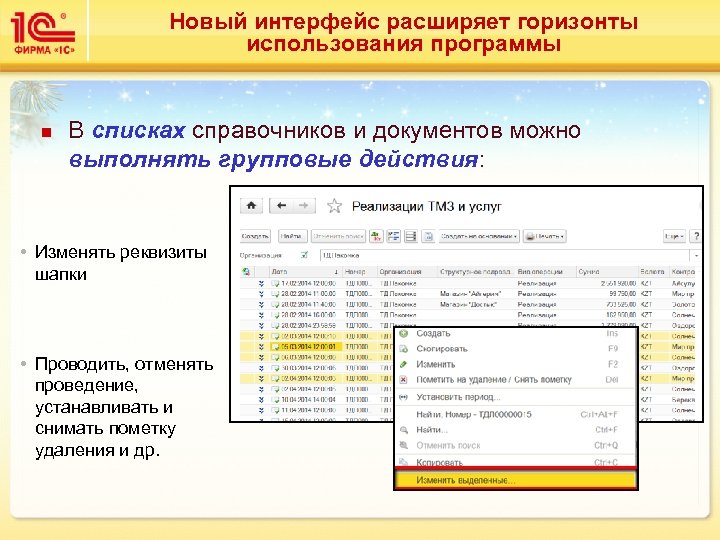Choose Создать in the context menu

point(516,333)
